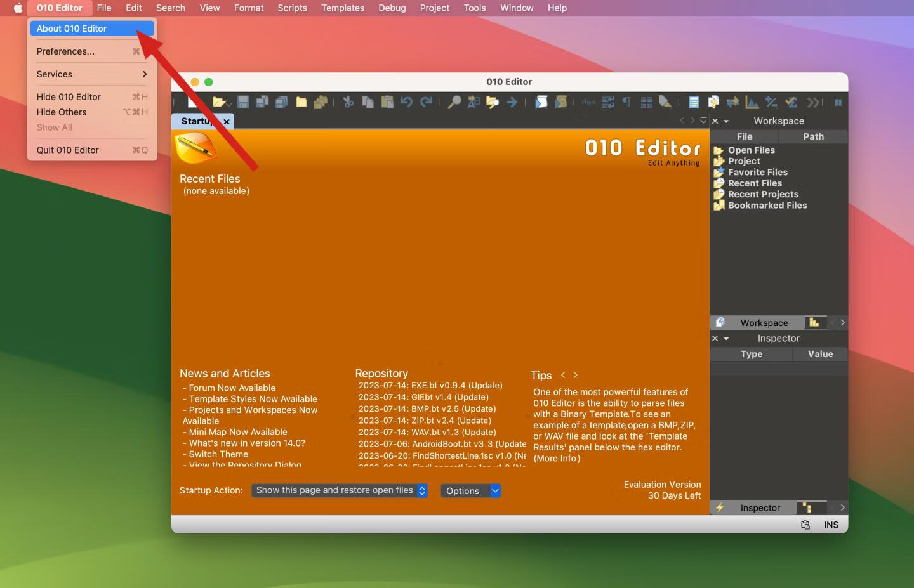This screenshot has width=914, height=588.
Task: Open the Scripts menu in menu bar
Action: 292,8
